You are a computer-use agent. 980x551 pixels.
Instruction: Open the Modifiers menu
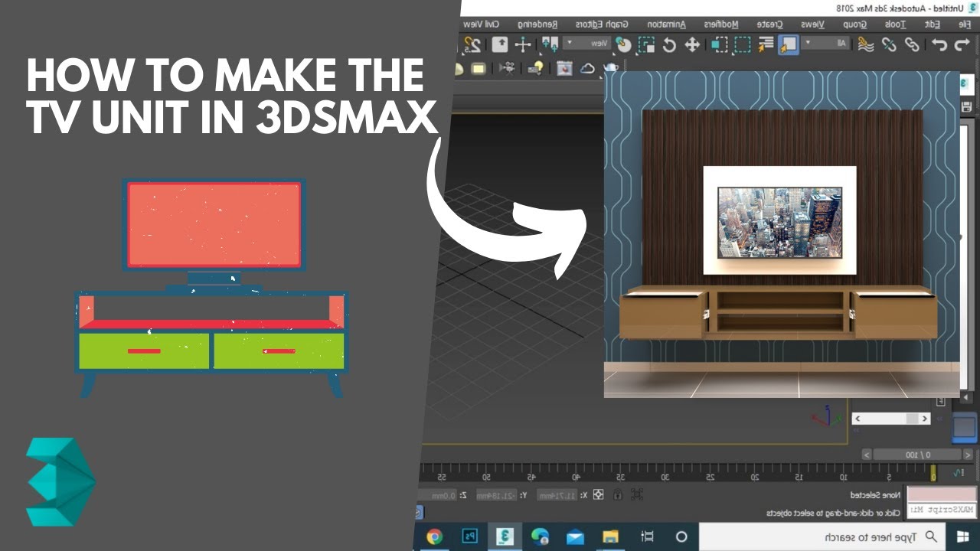coord(720,24)
